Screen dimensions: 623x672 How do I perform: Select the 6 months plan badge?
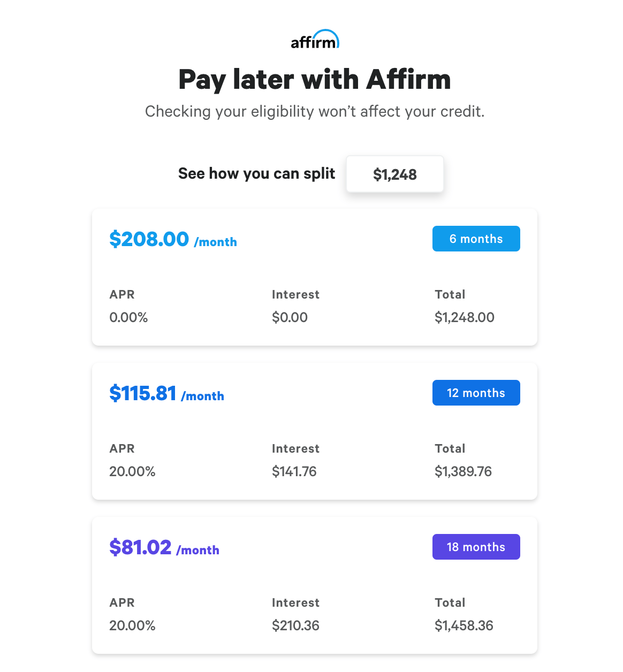pyautogui.click(x=476, y=239)
